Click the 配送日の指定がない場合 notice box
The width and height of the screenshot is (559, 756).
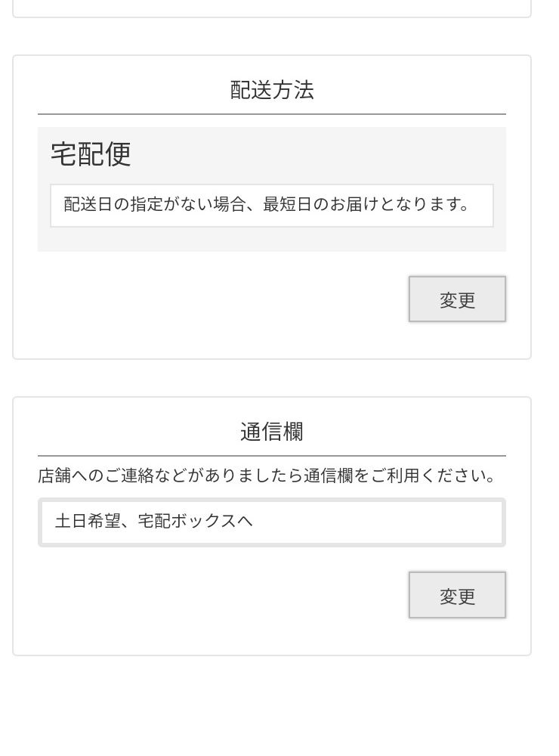pyautogui.click(x=272, y=205)
